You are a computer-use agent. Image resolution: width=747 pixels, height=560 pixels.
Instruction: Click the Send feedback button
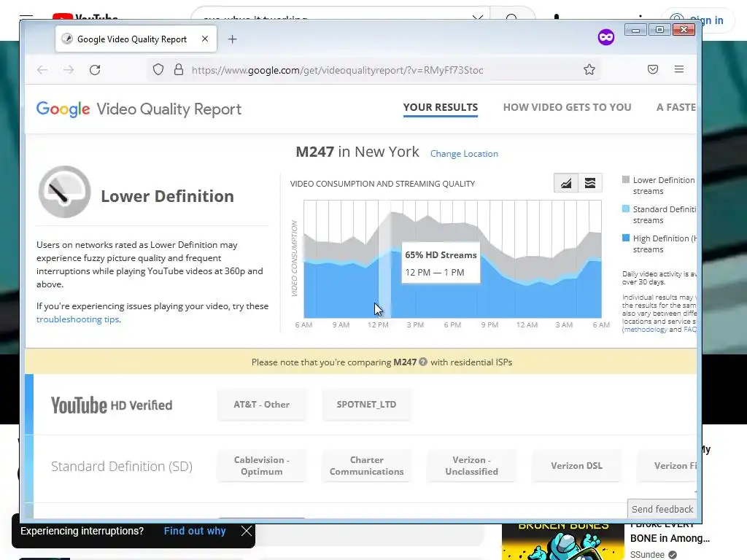click(662, 509)
